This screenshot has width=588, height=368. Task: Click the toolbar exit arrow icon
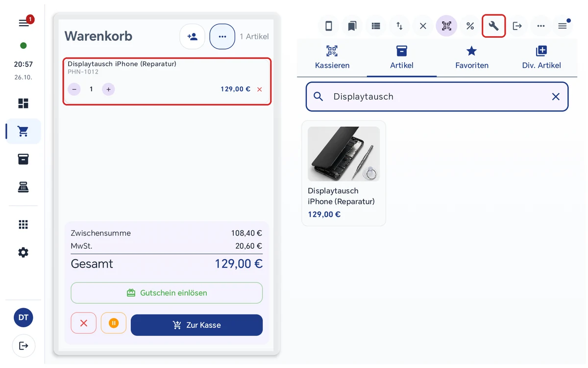tap(517, 26)
